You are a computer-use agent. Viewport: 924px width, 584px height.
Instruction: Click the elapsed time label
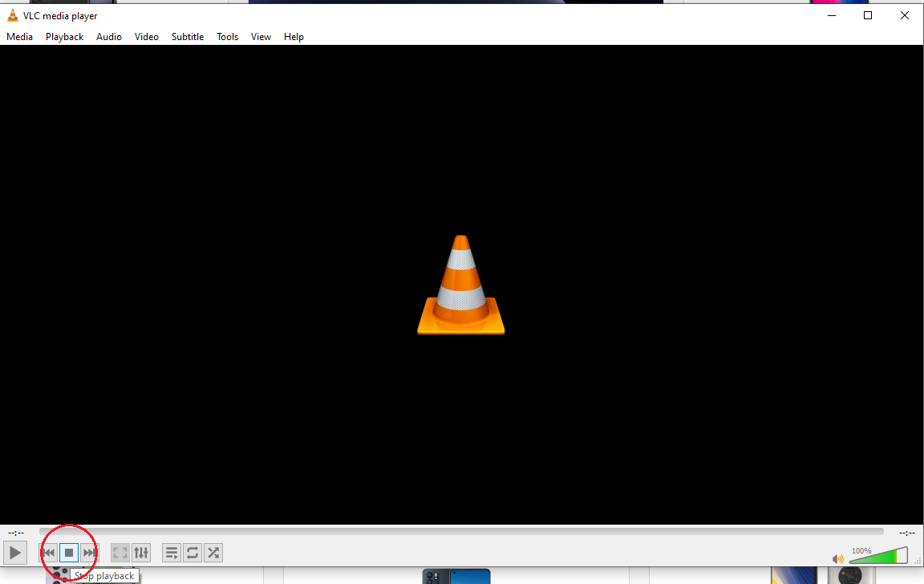pos(16,533)
